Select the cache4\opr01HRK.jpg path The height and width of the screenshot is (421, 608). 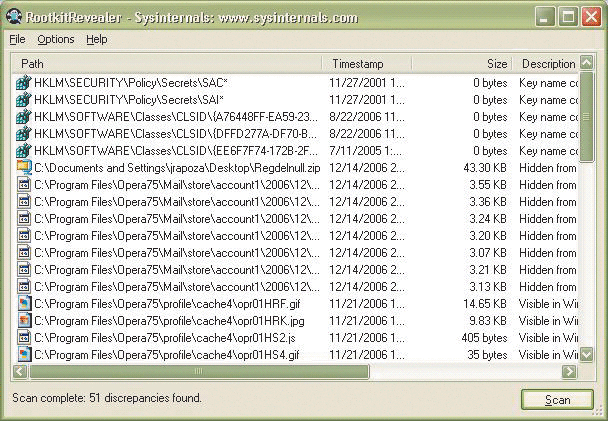pyautogui.click(x=169, y=321)
